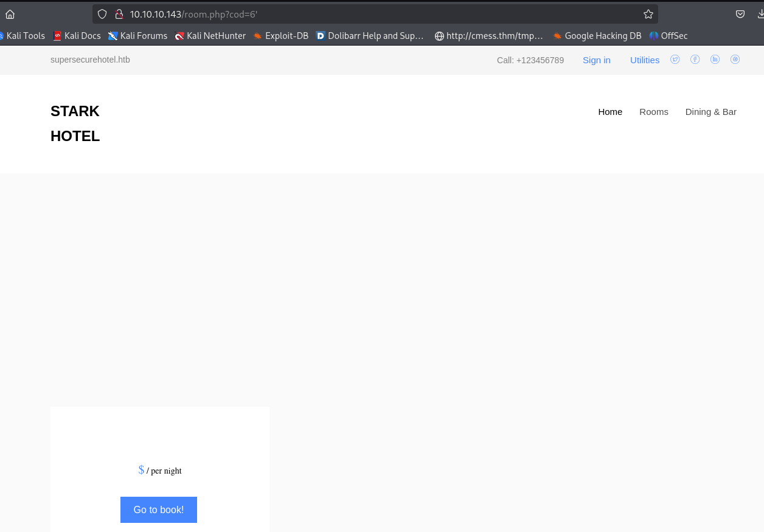This screenshot has height=532, width=764.
Task: Click the STARK HOTEL logo
Action: point(75,123)
